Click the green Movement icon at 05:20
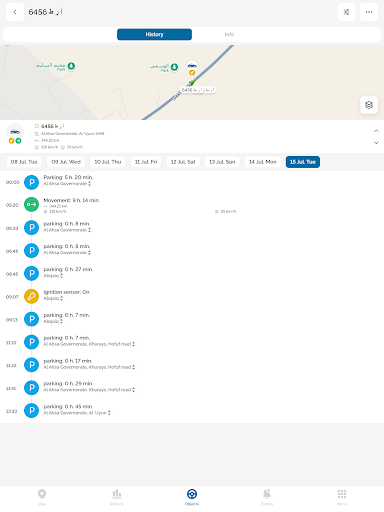The image size is (384, 512). [32, 205]
